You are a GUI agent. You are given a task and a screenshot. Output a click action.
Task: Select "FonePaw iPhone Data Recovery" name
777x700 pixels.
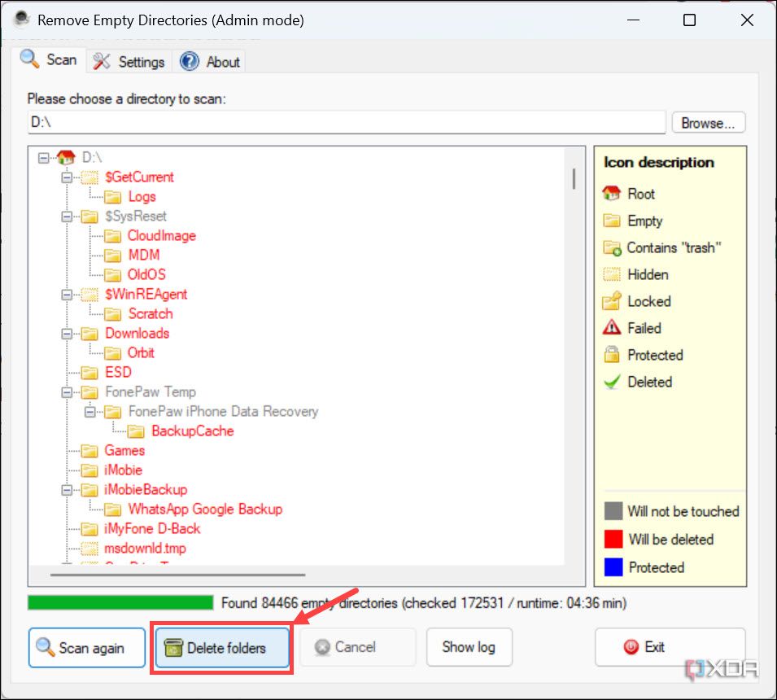click(223, 412)
